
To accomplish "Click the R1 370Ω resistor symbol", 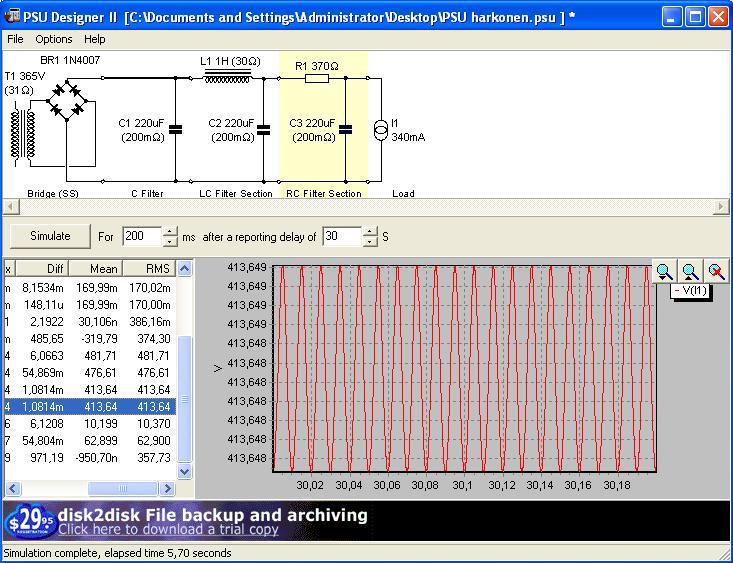I will 316,78.
